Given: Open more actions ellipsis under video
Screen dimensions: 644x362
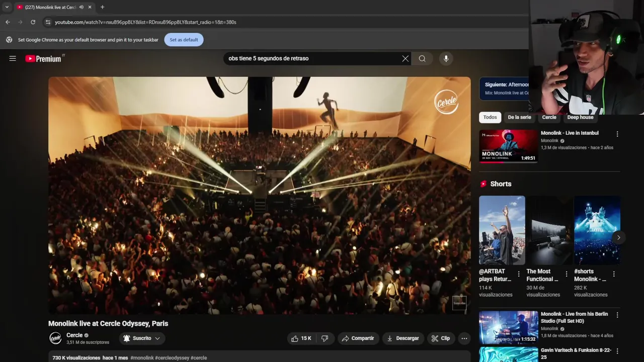Looking at the screenshot, I should tap(464, 338).
